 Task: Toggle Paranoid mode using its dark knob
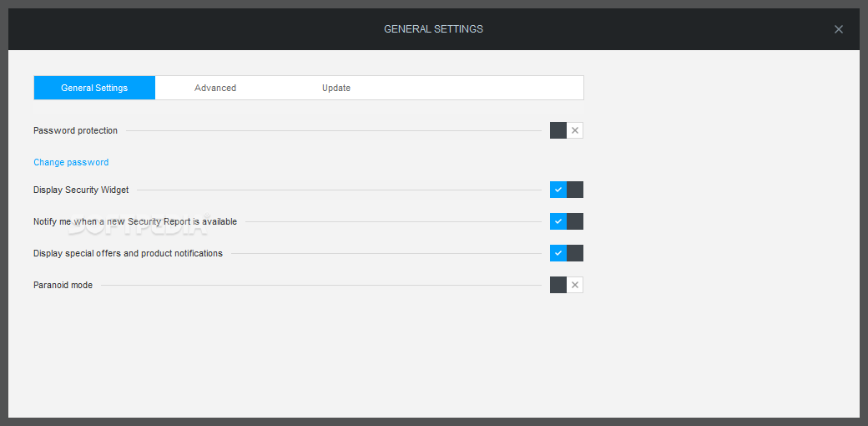point(558,285)
